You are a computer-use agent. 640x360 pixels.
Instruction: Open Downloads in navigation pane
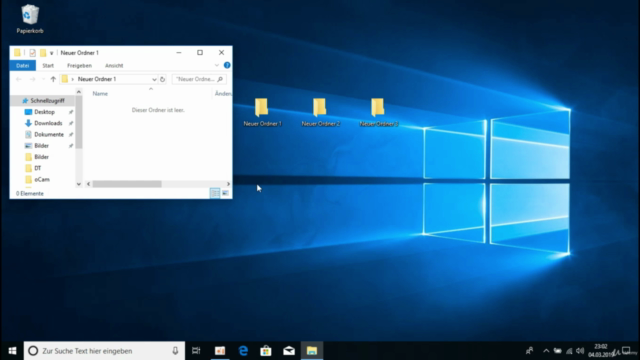click(48, 123)
